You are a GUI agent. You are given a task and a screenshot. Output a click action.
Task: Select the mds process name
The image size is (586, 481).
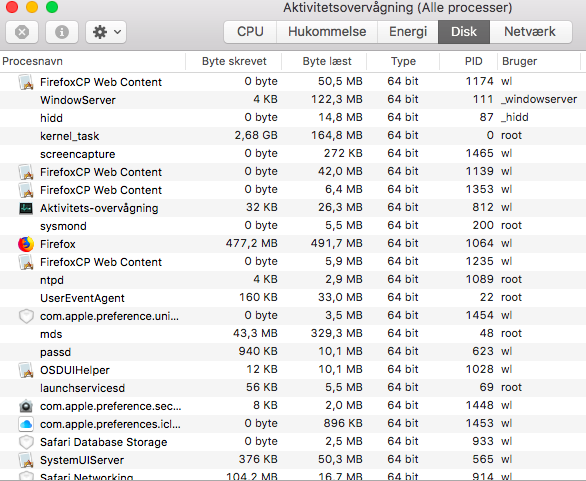pyautogui.click(x=51, y=334)
